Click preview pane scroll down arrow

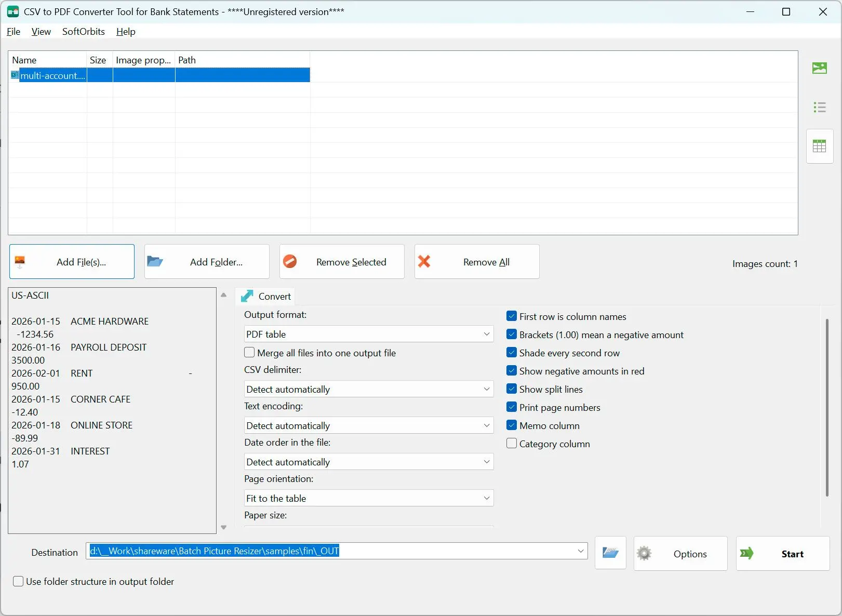[224, 527]
